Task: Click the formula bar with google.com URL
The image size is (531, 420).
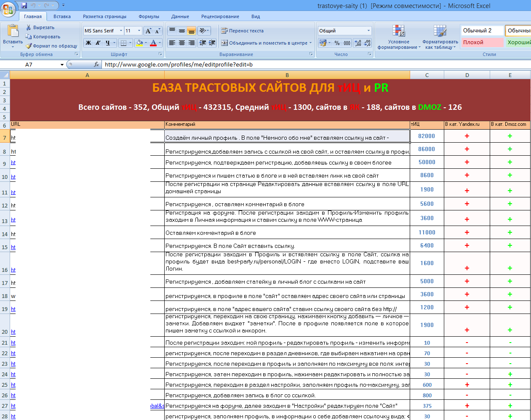Action: pyautogui.click(x=316, y=64)
